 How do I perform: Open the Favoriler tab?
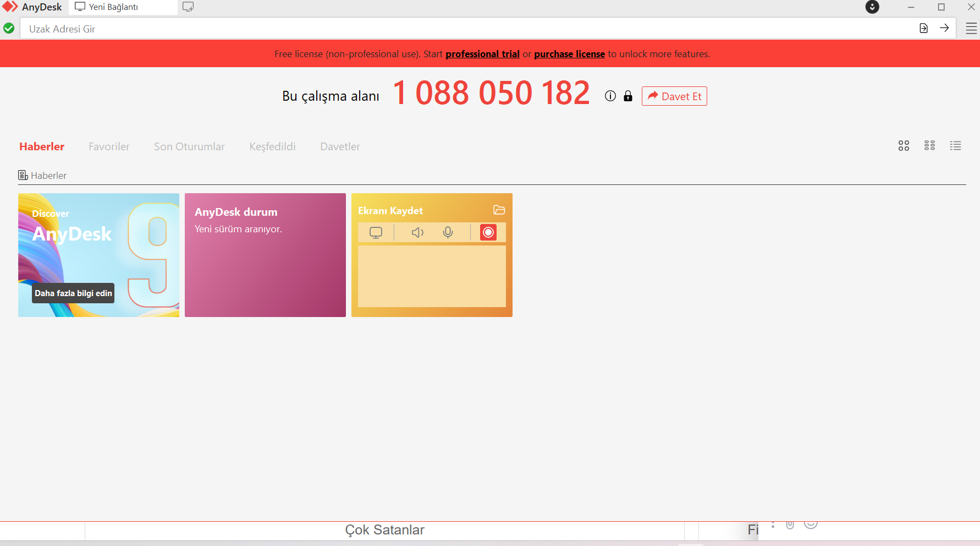pyautogui.click(x=109, y=146)
